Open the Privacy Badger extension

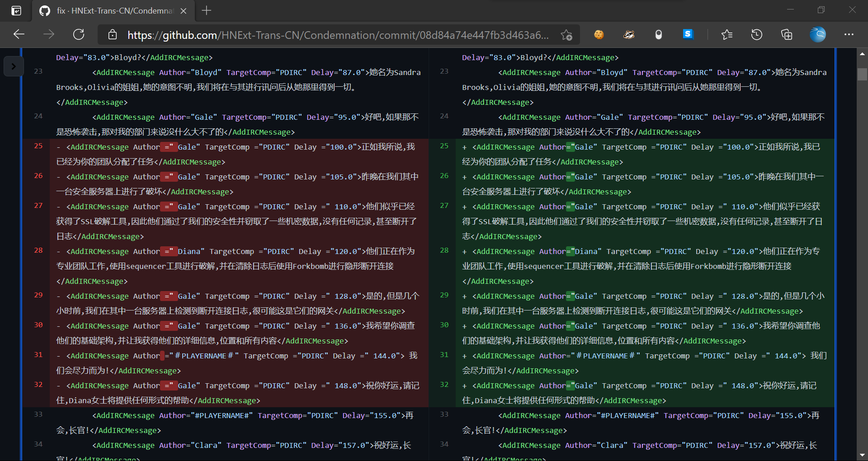629,34
